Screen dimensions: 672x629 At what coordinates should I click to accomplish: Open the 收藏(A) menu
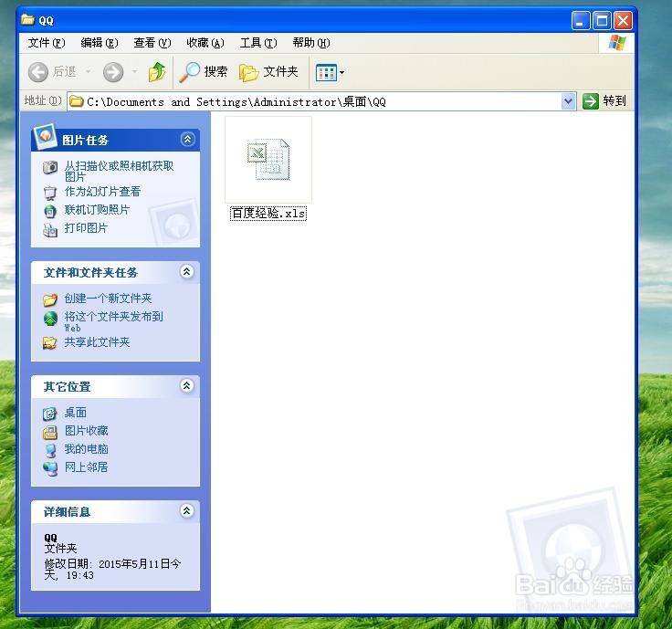pyautogui.click(x=205, y=43)
